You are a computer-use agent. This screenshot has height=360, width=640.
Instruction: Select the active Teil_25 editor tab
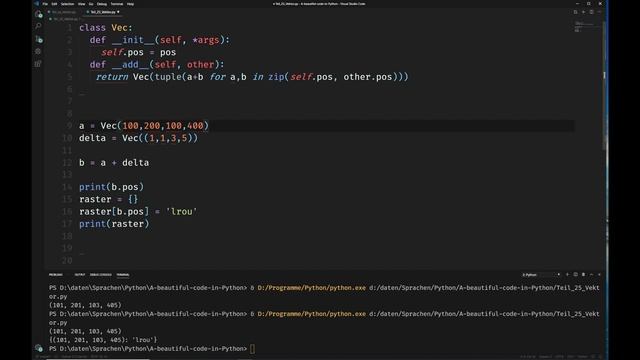102,12
